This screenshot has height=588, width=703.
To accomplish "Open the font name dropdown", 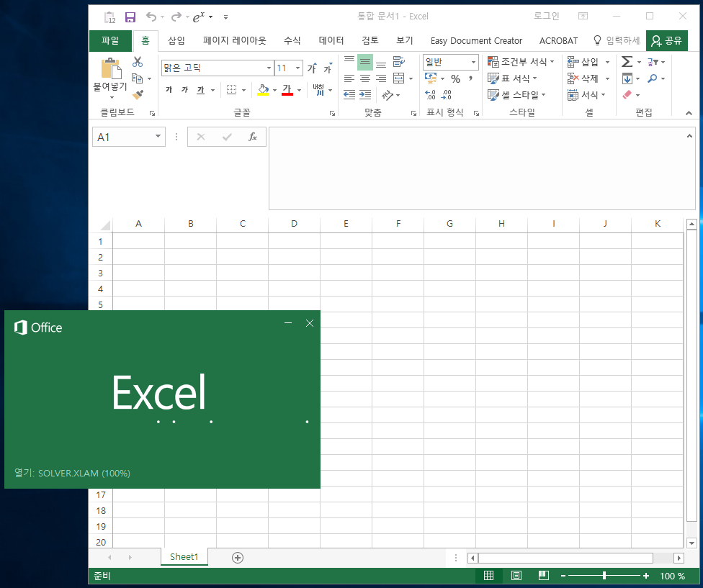I will tap(269, 68).
